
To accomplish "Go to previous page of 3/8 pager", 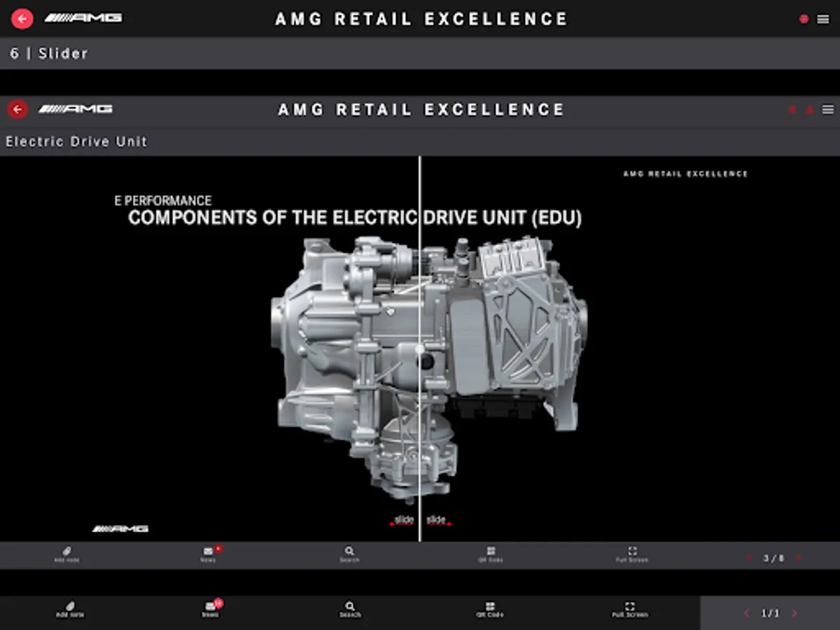I will 749,558.
